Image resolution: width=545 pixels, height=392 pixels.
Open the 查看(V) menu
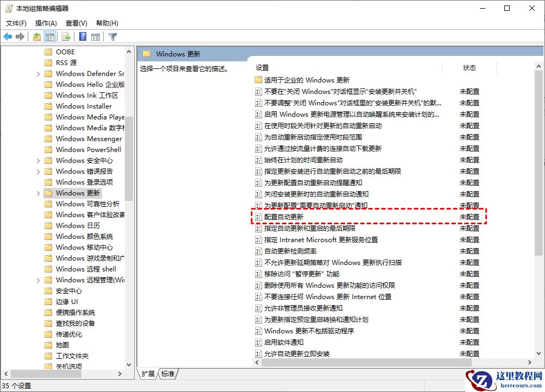(75, 23)
